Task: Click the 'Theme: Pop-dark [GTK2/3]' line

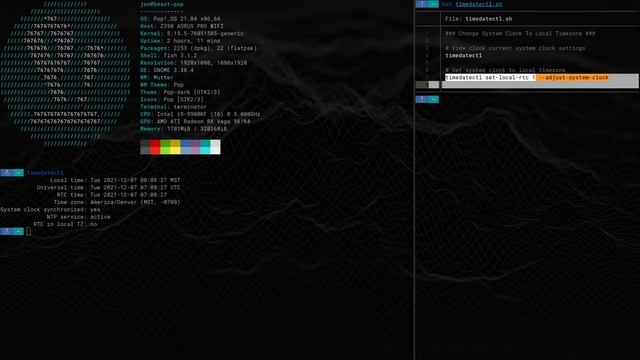Action: coord(180,92)
